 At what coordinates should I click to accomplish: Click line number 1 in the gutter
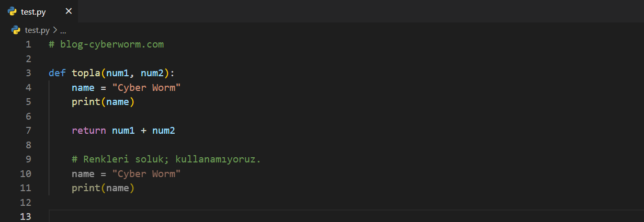click(28, 44)
